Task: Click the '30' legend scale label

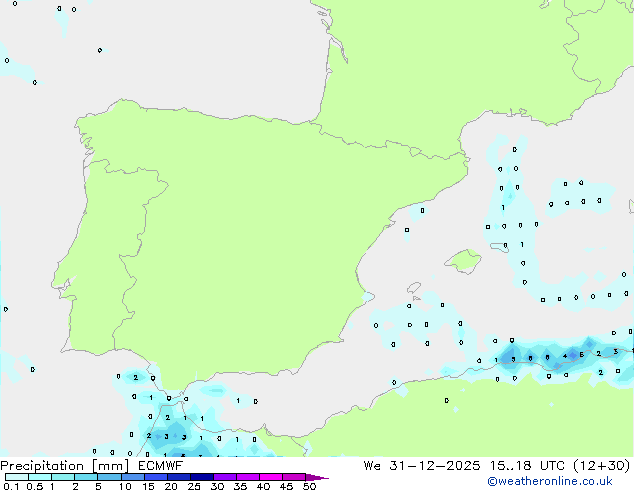Action: (217, 486)
